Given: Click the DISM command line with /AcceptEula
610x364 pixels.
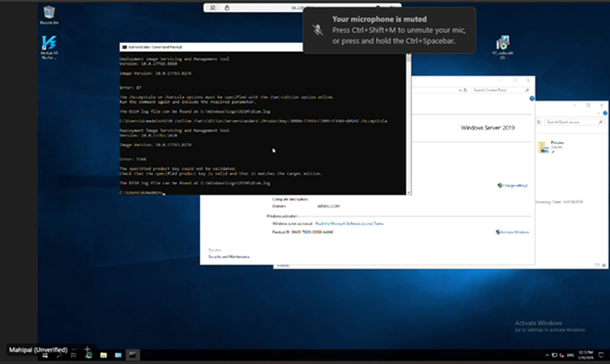Looking at the screenshot, I should tap(253, 121).
